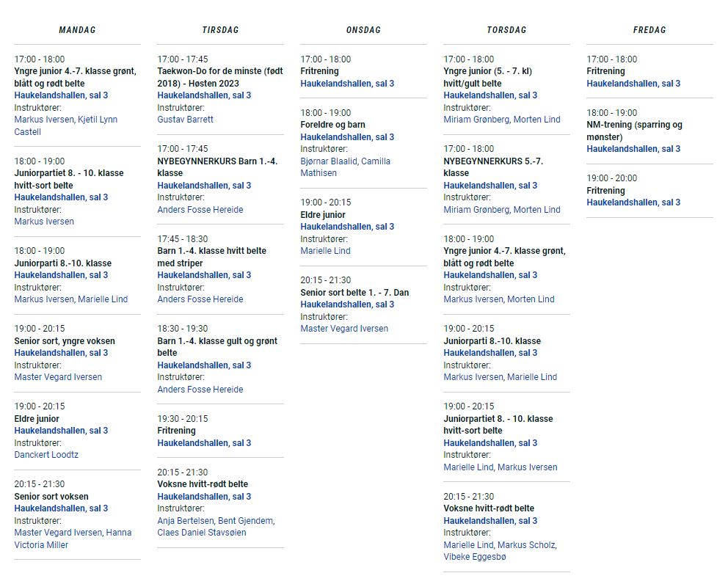This screenshot has width=728, height=584.
Task: Select the '19:00 - 20:00' time on Friday
Action: click(x=611, y=178)
